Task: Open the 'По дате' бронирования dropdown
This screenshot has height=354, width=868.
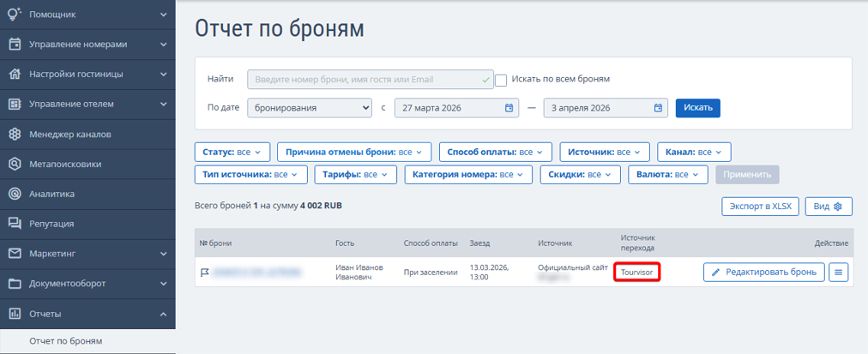Action: [309, 108]
